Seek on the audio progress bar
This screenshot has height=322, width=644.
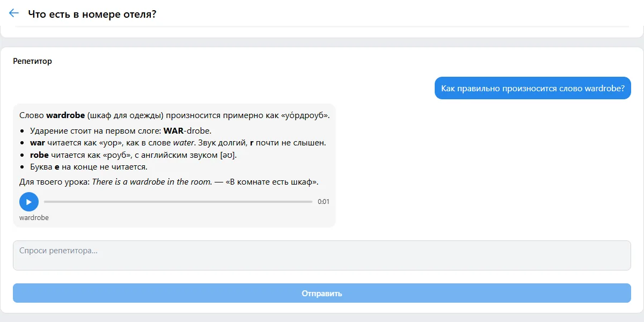coord(178,202)
